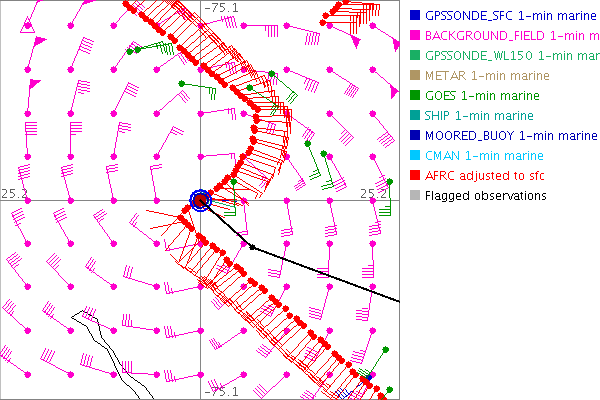Click the light blue CMAN legend swatch
Viewport: 600px width, 400px height.
414,156
